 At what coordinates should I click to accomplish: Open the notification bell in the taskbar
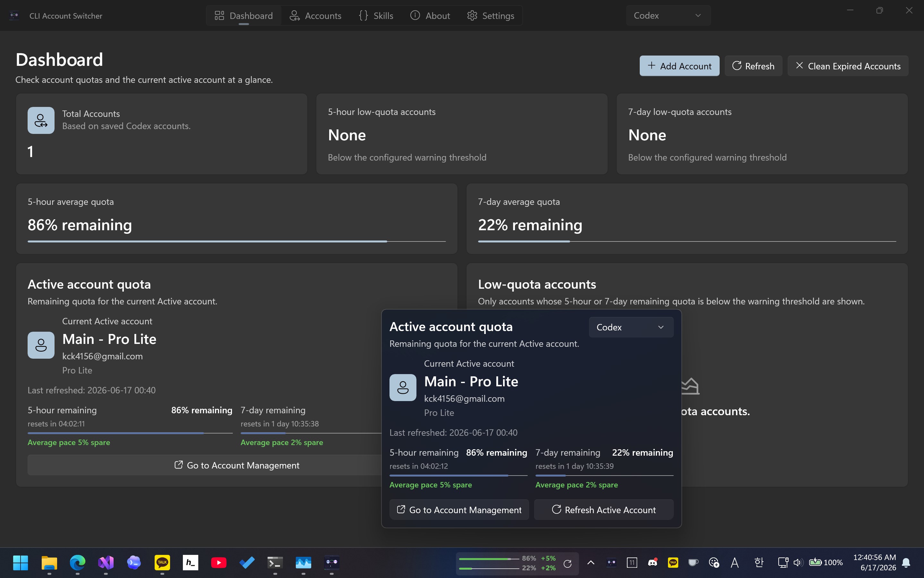point(906,562)
